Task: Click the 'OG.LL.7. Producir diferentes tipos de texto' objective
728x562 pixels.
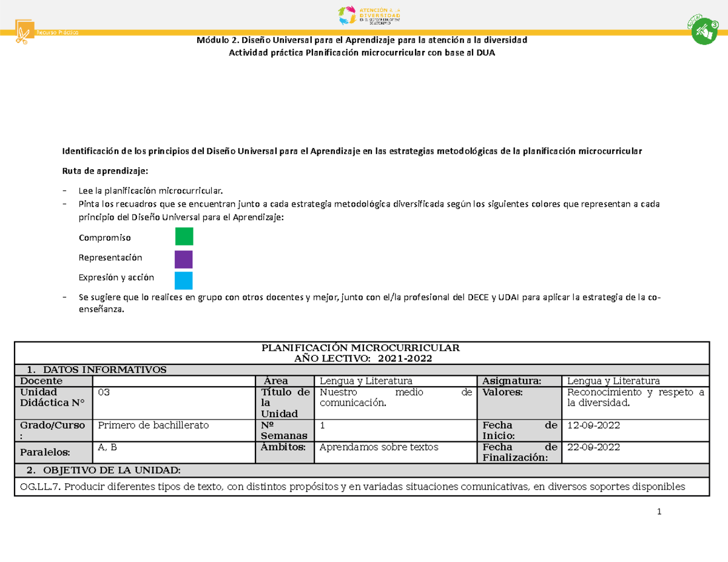Action: tap(362, 486)
